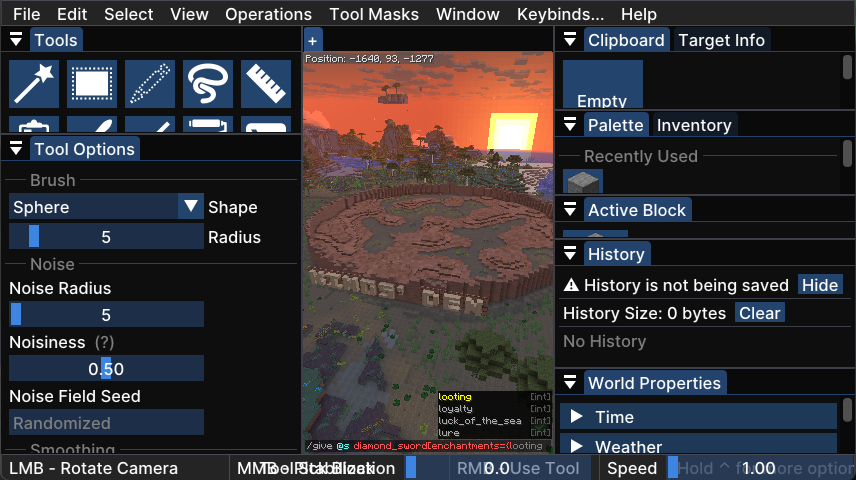
Task: Switch to the Clipboard tab
Action: (x=626, y=40)
